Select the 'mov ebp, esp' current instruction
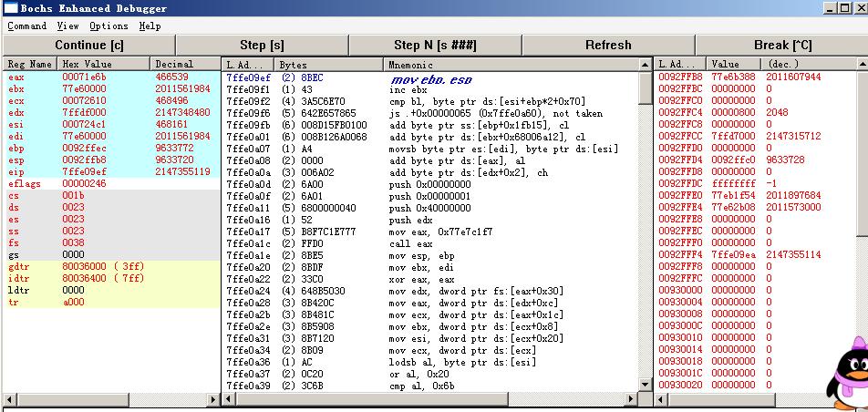868x412 pixels. click(x=430, y=78)
